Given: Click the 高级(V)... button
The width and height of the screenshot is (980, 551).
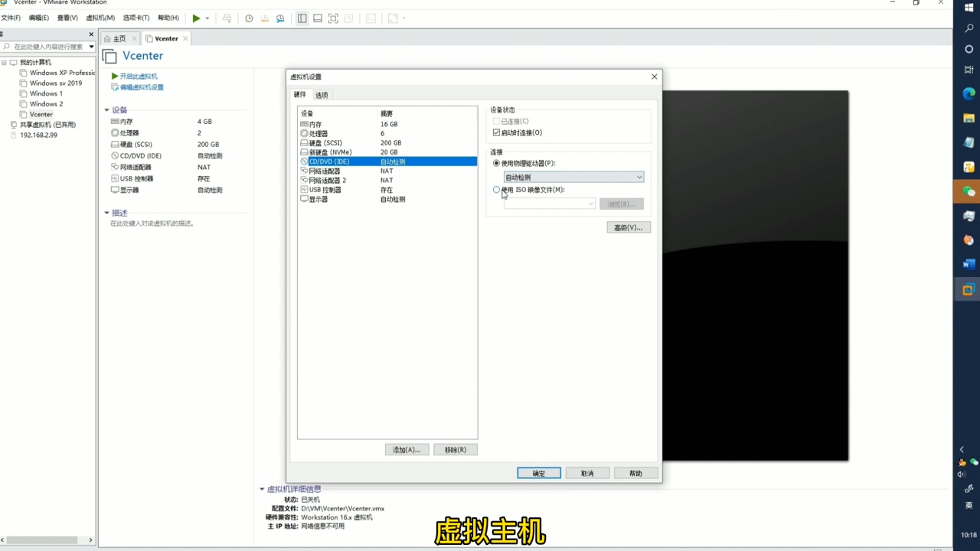Looking at the screenshot, I should click(629, 227).
